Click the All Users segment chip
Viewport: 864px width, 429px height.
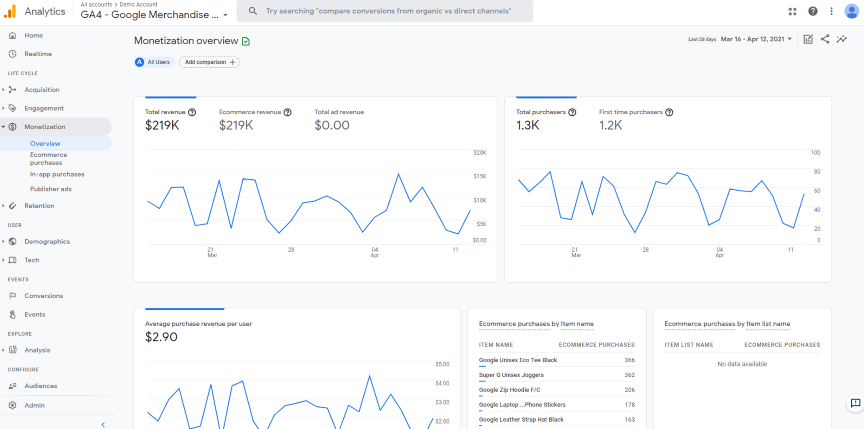[x=155, y=62]
